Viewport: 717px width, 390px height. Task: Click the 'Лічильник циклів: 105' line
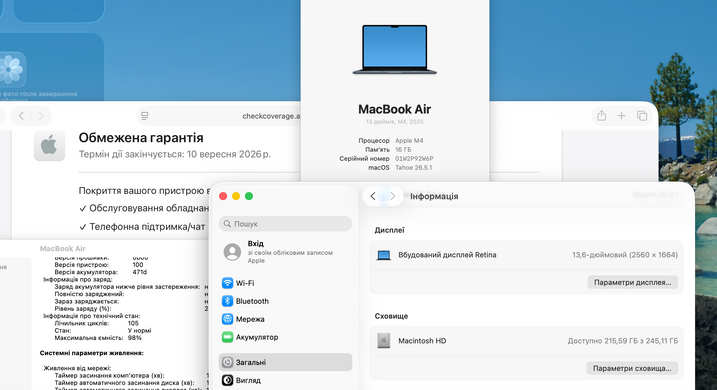96,323
